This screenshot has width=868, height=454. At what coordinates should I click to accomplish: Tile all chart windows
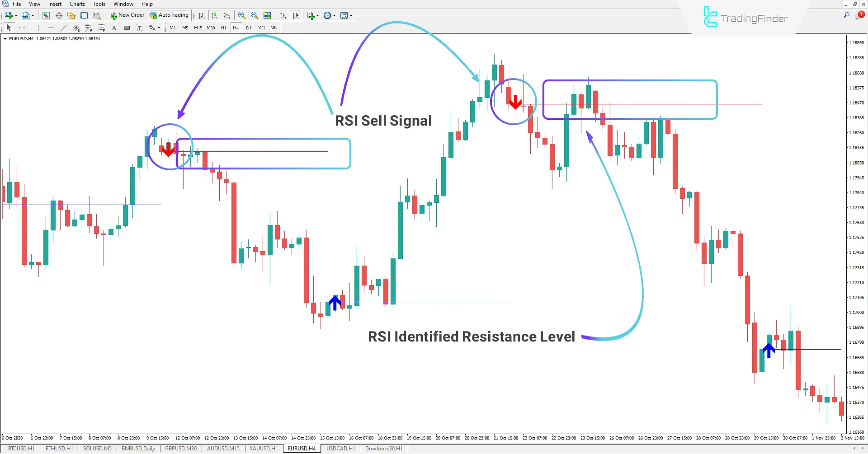tap(267, 15)
